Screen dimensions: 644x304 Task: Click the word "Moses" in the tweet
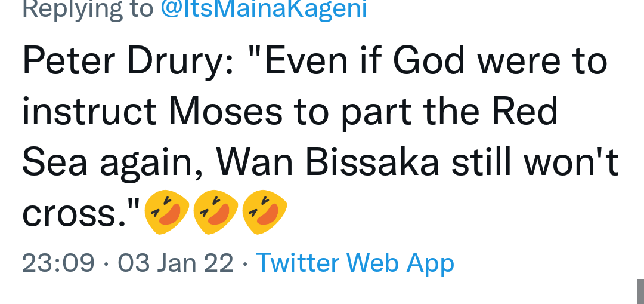point(226,112)
